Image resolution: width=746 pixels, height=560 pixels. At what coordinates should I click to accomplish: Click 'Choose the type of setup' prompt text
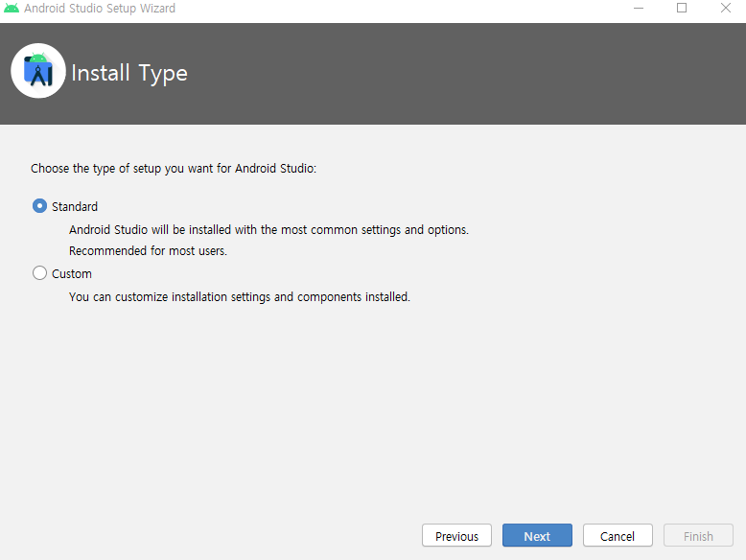point(174,169)
